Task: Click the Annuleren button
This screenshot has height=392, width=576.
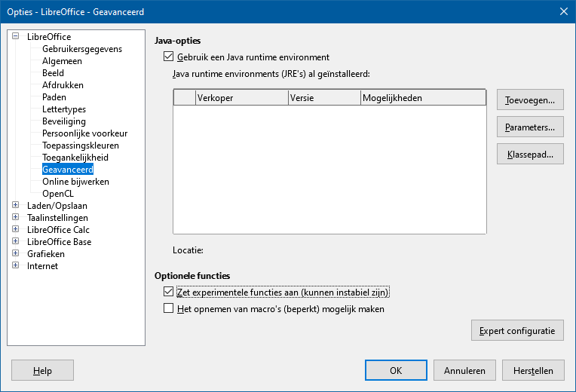Action: coord(464,370)
